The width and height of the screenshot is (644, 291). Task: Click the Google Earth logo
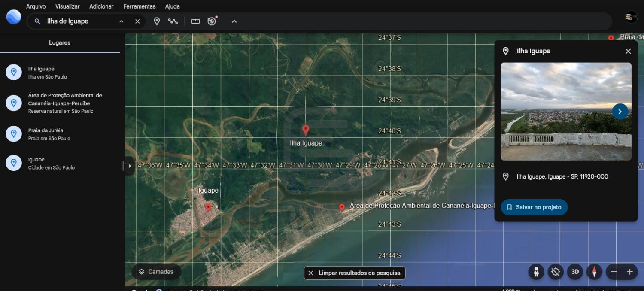click(x=13, y=17)
